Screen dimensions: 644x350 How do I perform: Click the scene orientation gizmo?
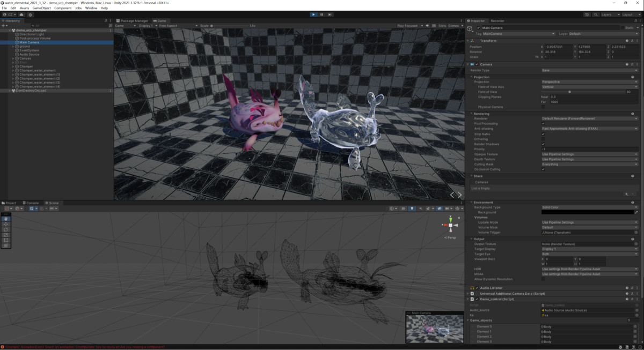click(450, 226)
